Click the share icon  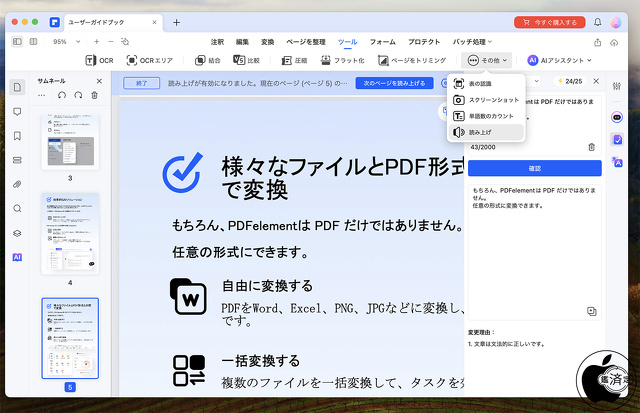coord(598,42)
